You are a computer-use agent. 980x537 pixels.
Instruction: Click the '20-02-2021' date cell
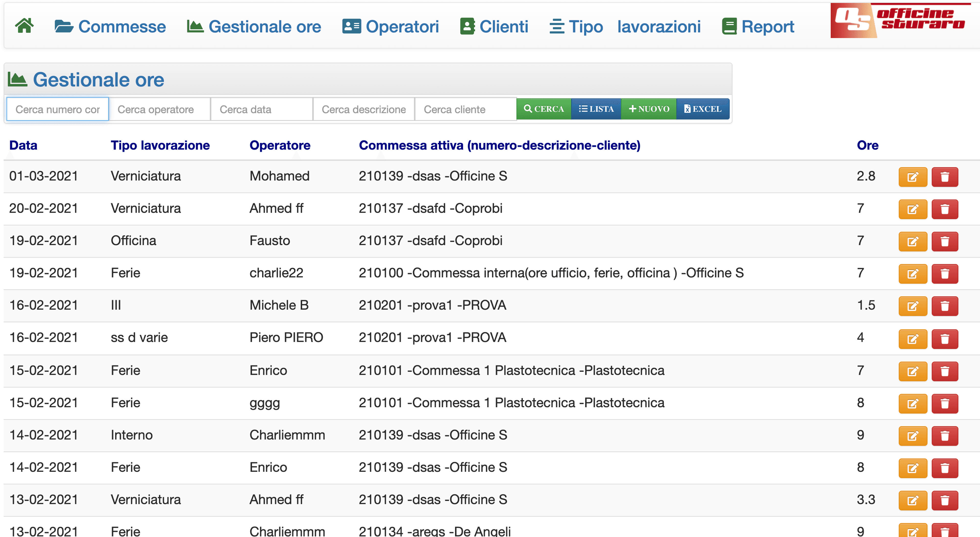[x=43, y=208]
